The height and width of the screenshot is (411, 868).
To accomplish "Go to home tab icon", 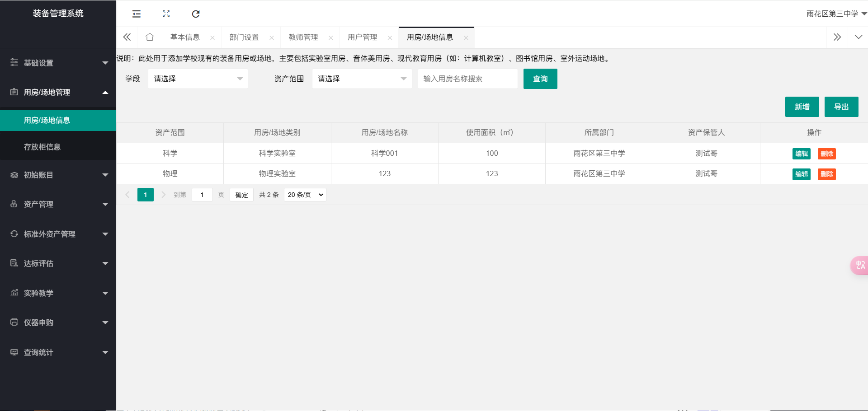I will point(150,37).
